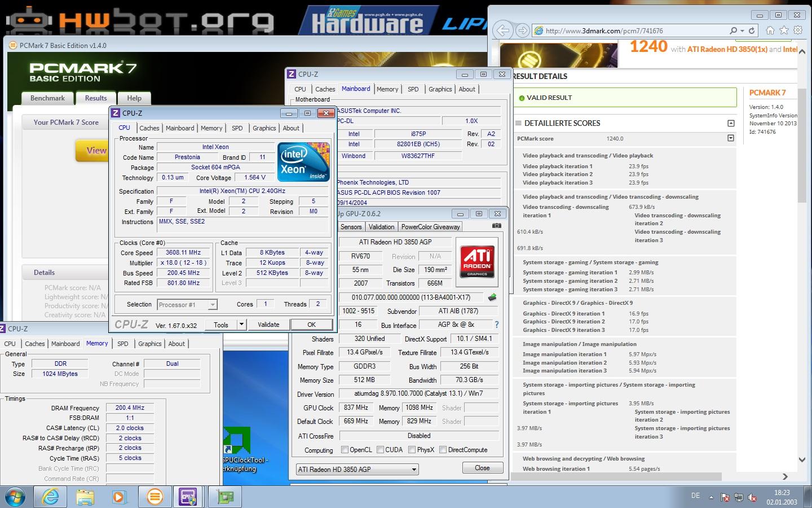Click the Action Center flag tray icon
Screen dimensions: 812x508
(x=725, y=497)
